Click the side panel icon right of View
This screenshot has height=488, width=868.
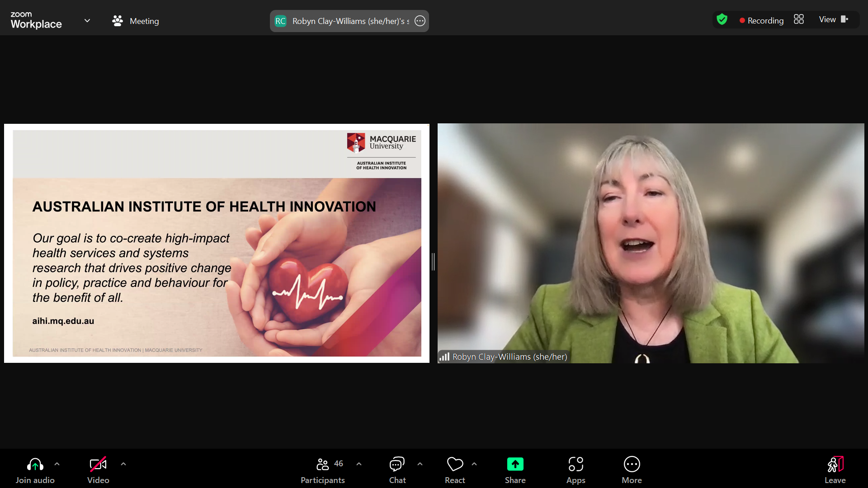(844, 19)
